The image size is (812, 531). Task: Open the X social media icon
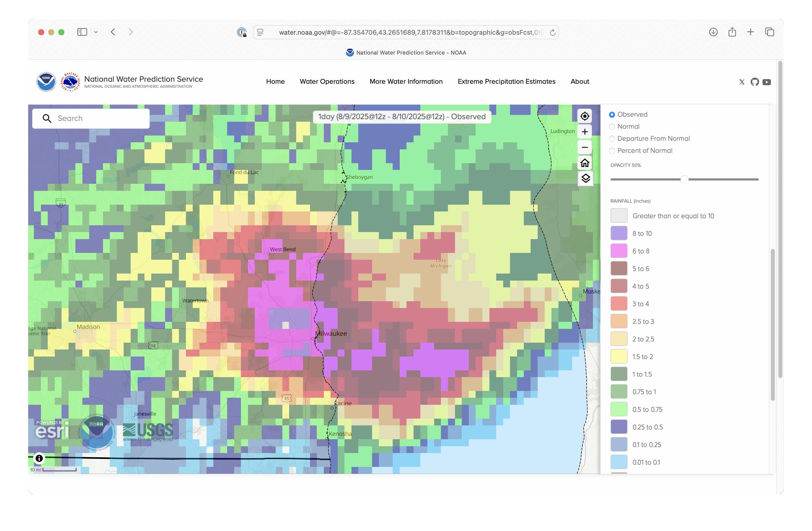(x=741, y=82)
